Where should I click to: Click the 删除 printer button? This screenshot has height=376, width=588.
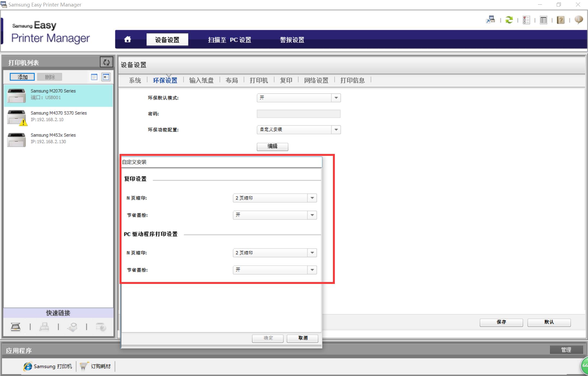[50, 77]
